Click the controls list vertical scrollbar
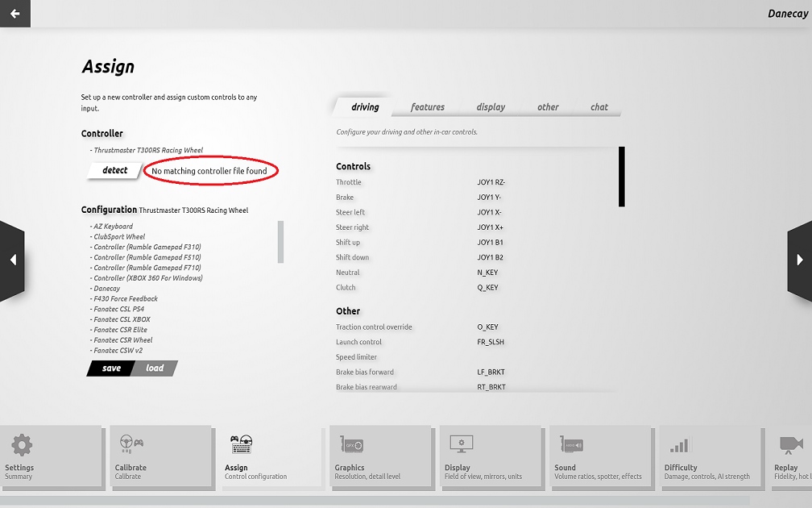 (x=621, y=177)
